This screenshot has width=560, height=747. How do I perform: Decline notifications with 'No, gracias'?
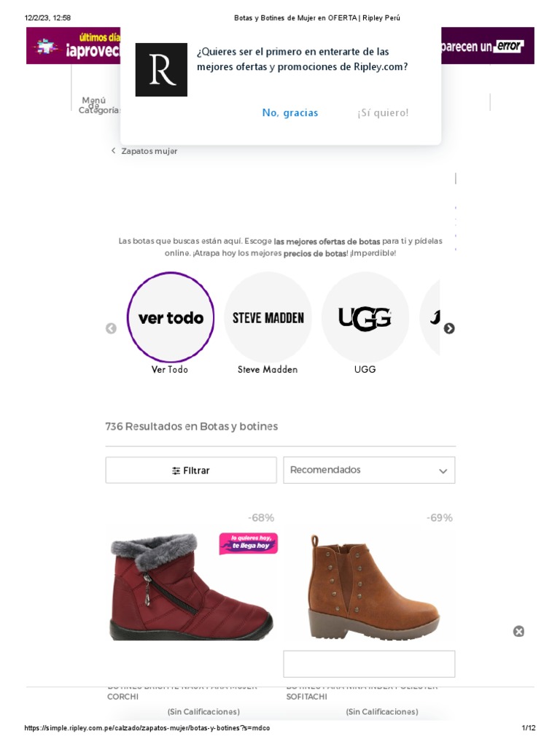coord(290,112)
